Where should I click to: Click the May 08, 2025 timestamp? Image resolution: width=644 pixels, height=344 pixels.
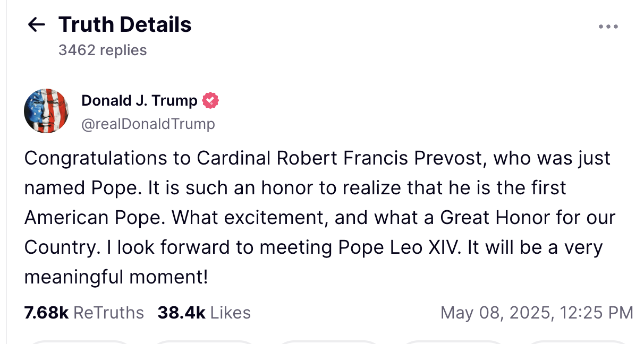pyautogui.click(x=537, y=313)
